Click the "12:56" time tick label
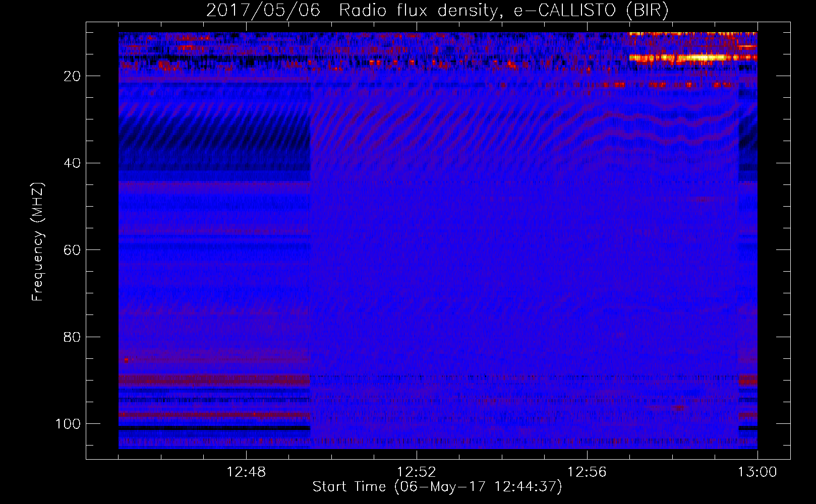816x504 pixels. pyautogui.click(x=587, y=472)
